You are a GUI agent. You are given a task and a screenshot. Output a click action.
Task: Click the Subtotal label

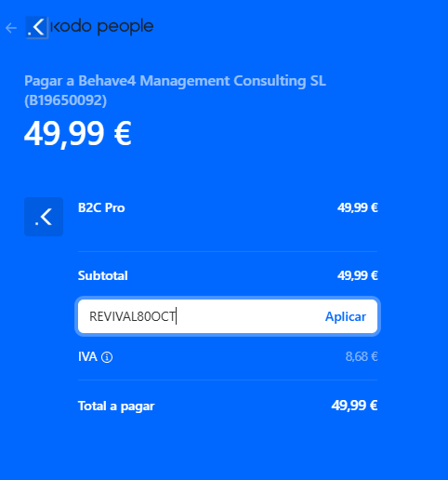coord(103,275)
